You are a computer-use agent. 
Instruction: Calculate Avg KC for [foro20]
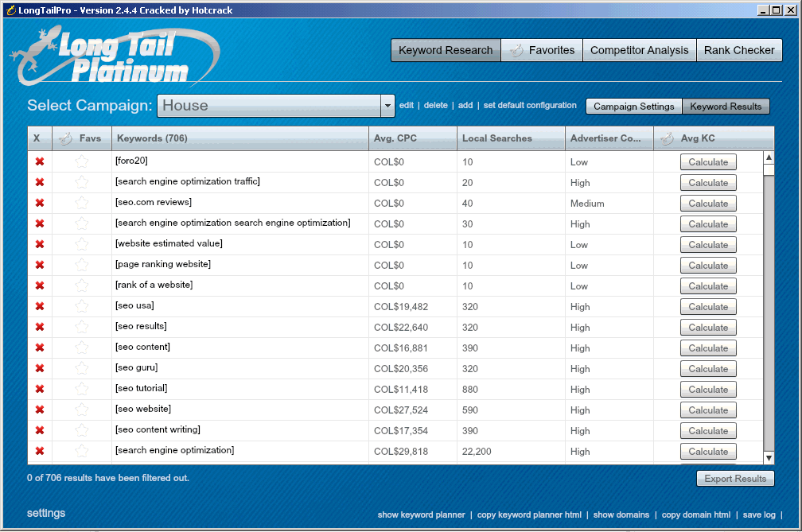(708, 162)
